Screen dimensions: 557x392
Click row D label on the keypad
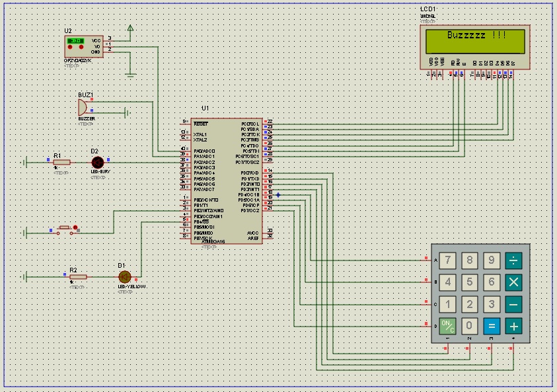(x=435, y=327)
